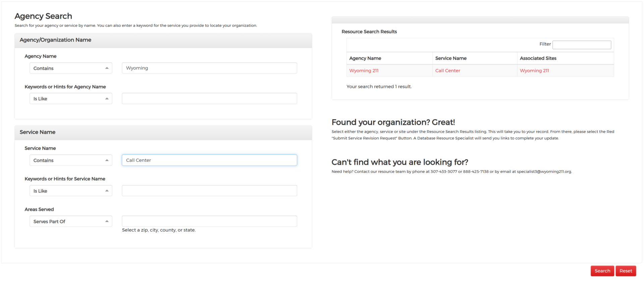Open the Call Center service link
The height and width of the screenshot is (285, 644).
(447, 70)
